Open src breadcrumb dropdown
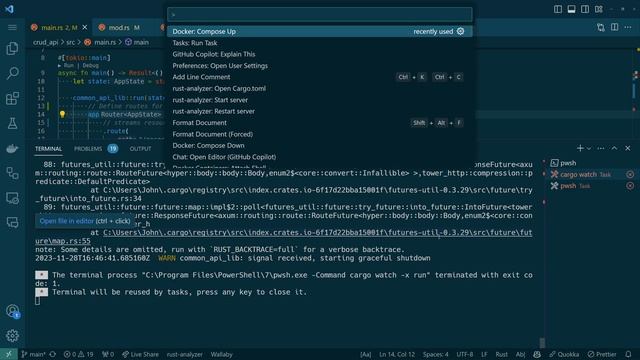640x360 pixels. 71,42
